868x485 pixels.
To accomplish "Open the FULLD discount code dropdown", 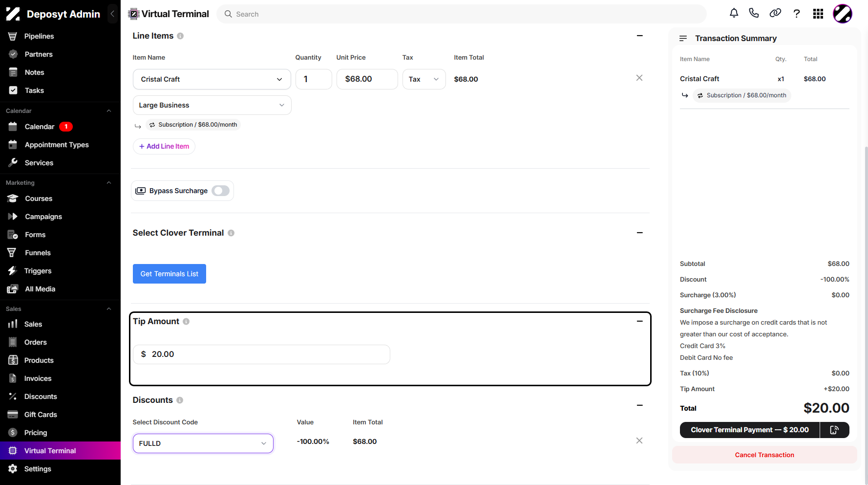I will point(203,443).
